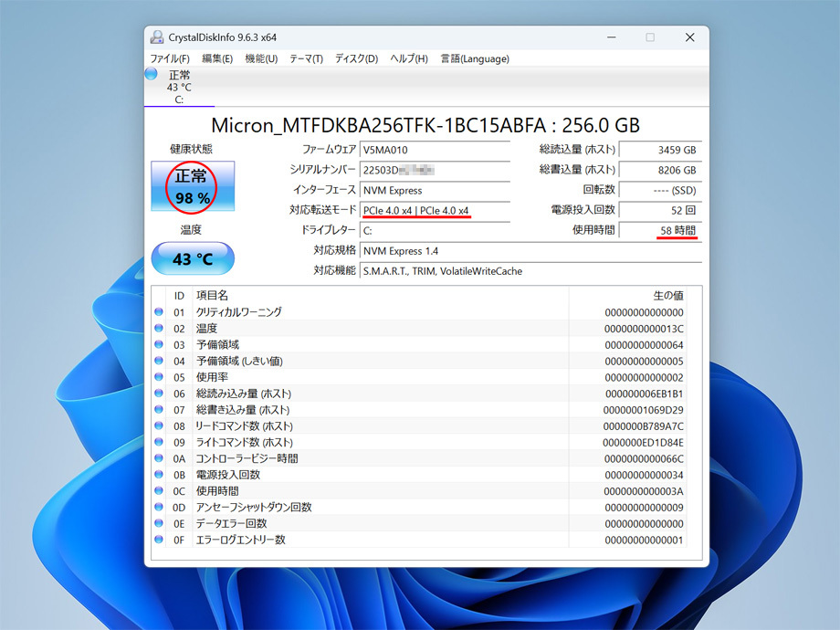The height and width of the screenshot is (630, 840).
Task: Click the blue health orb above drive C:
Action: click(x=151, y=74)
